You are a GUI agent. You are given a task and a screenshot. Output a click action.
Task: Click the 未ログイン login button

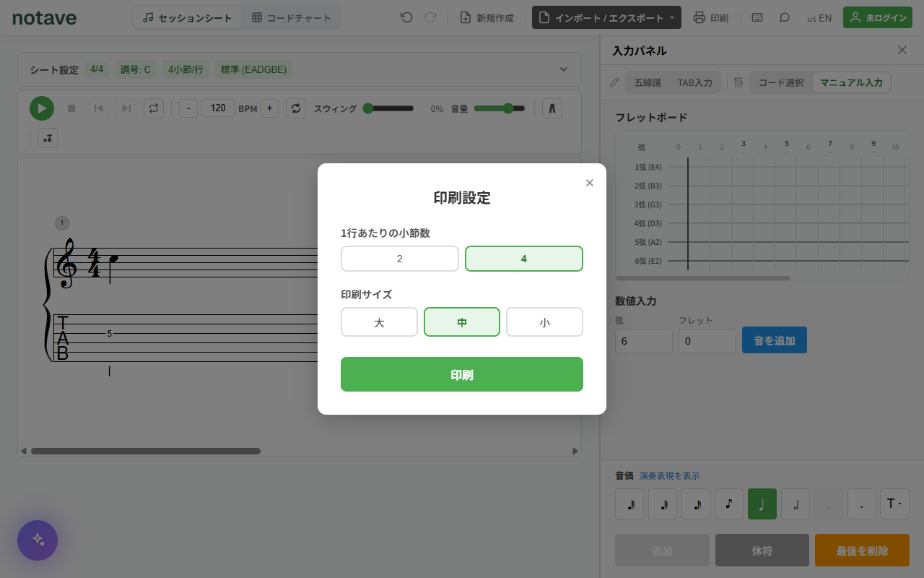pos(878,17)
